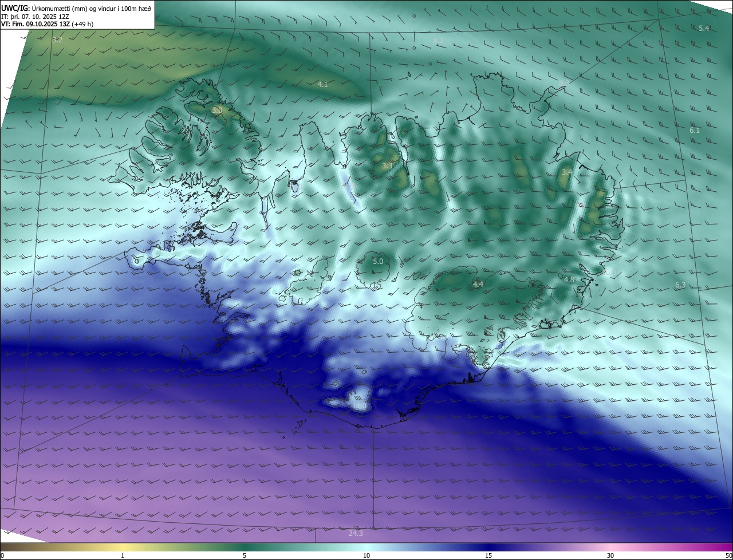Click the 4.8 value label on the map
The height and width of the screenshot is (560, 733).
(x=569, y=280)
